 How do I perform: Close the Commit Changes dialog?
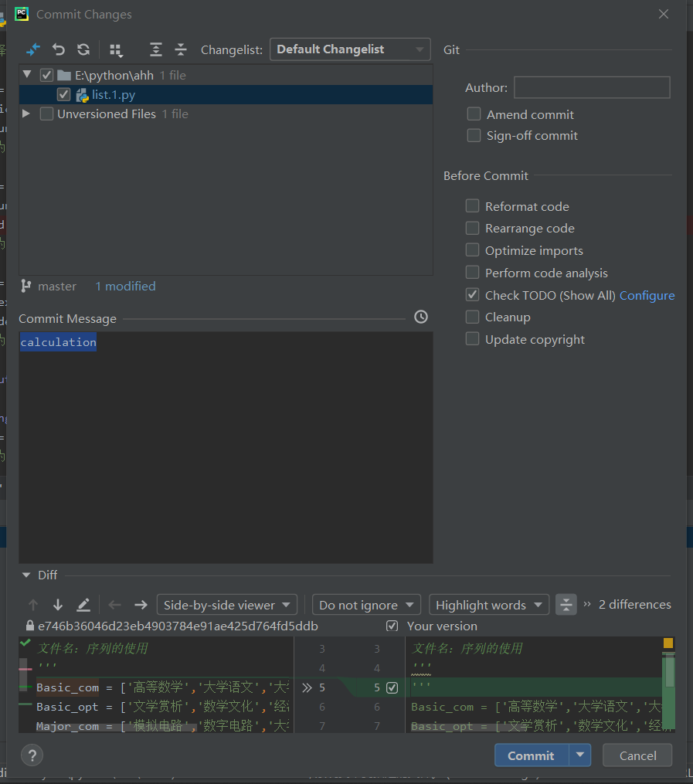pyautogui.click(x=664, y=14)
